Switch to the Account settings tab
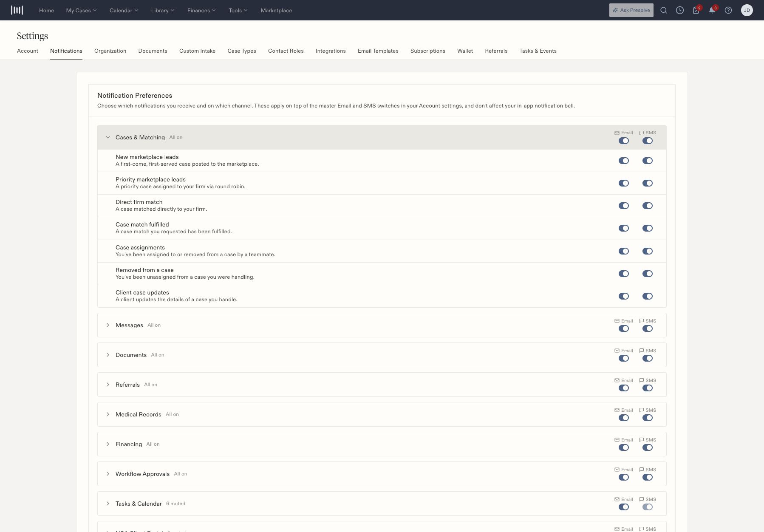This screenshot has width=764, height=532. coord(28,51)
